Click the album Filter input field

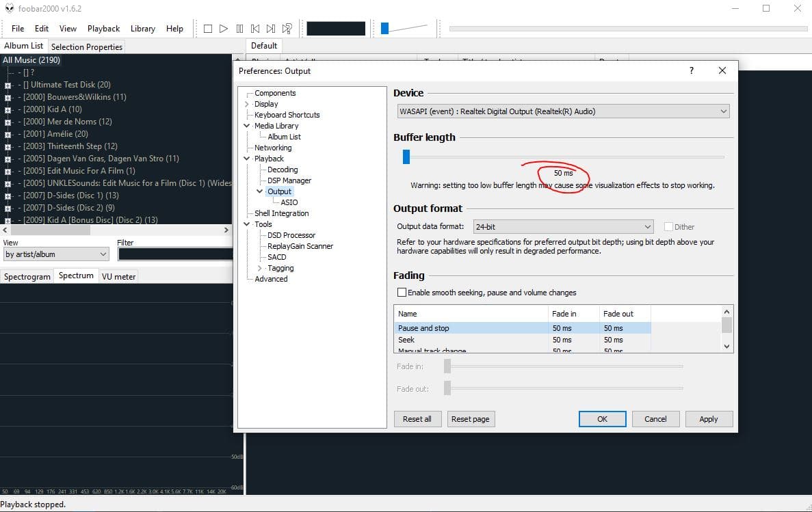coord(175,254)
